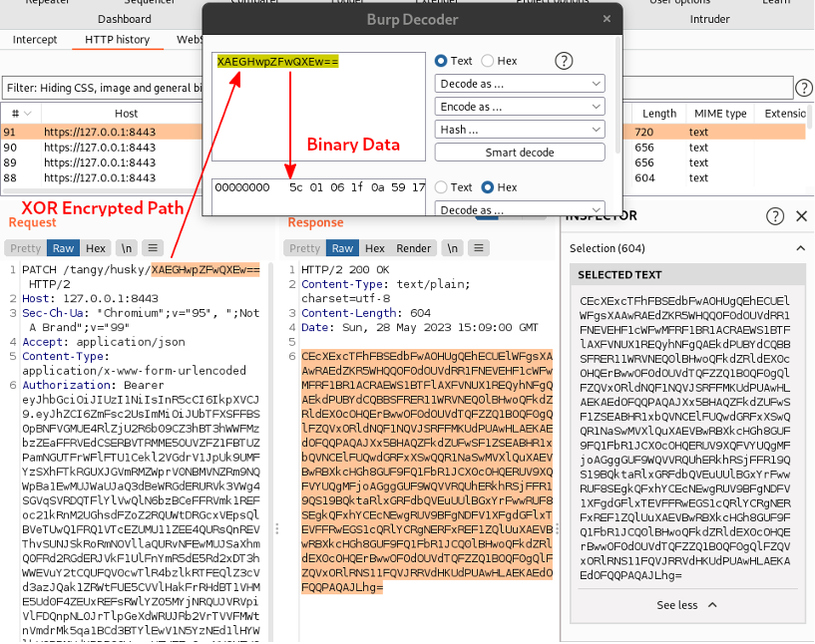Open the Decoder help question mark icon
Image resolution: width=815 pixels, height=644 pixels.
(x=564, y=61)
